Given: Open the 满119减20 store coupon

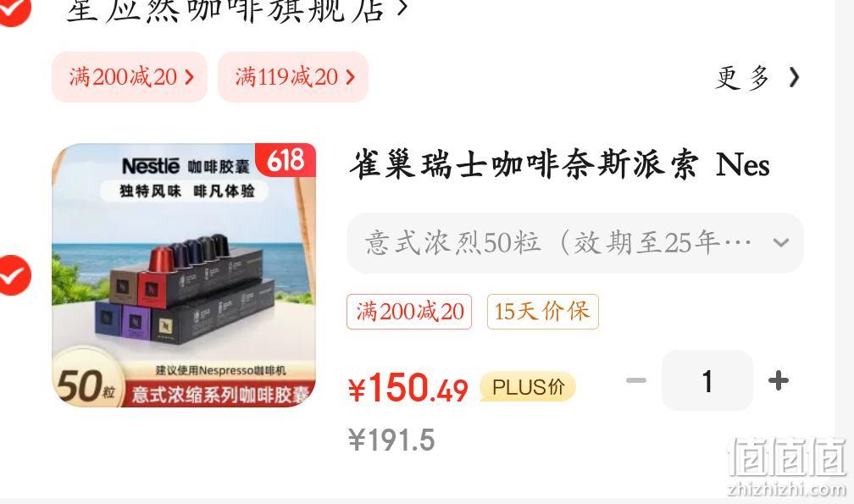Looking at the screenshot, I should [x=293, y=77].
